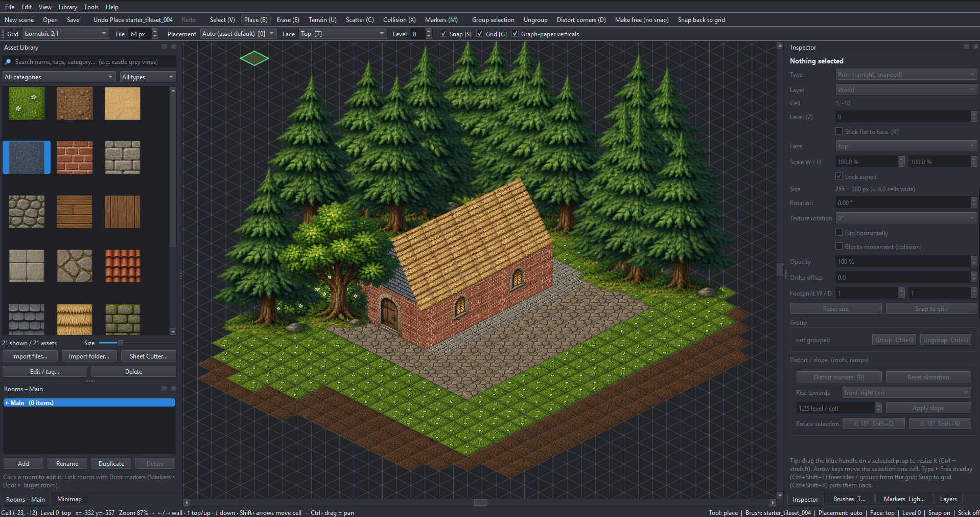The image size is (980, 517).
Task: Open the Tools menu
Action: point(91,7)
